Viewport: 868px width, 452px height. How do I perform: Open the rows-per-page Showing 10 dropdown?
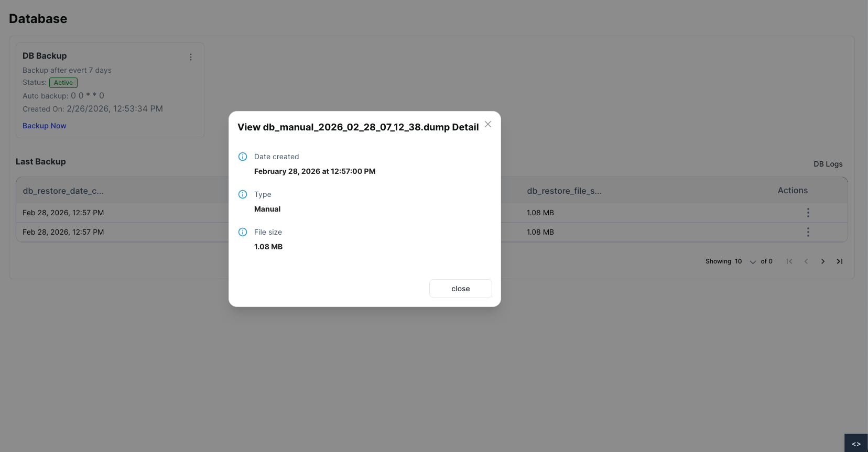click(745, 261)
